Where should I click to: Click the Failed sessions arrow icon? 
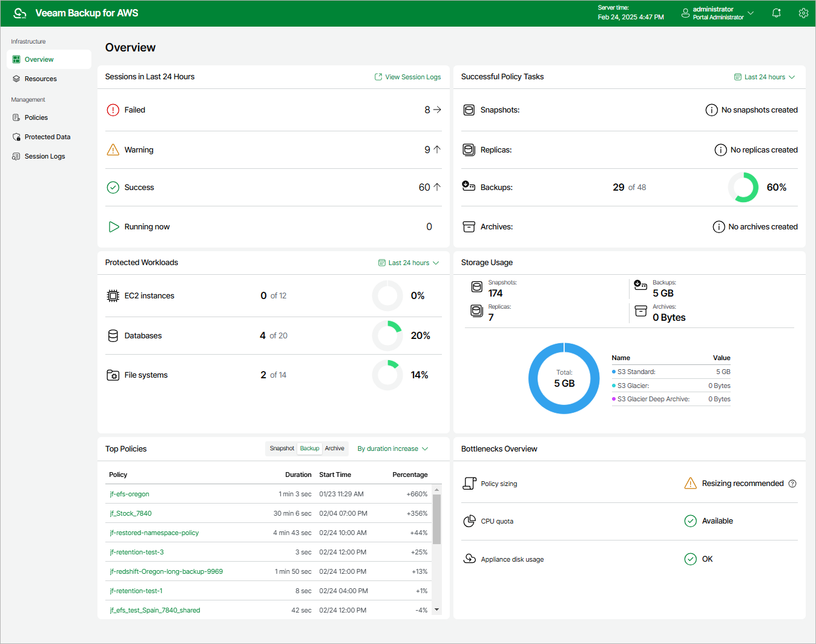(x=437, y=110)
